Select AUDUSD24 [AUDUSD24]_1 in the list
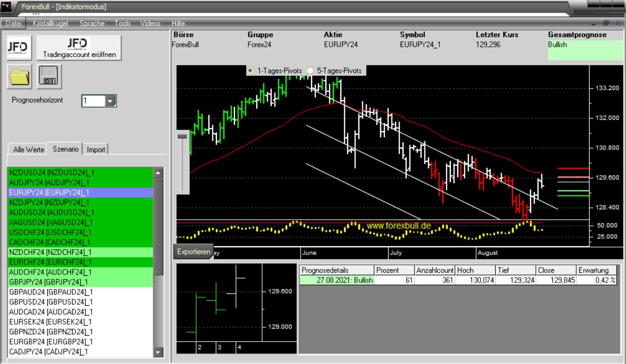Viewport: 626px width, 364px height. click(80, 212)
